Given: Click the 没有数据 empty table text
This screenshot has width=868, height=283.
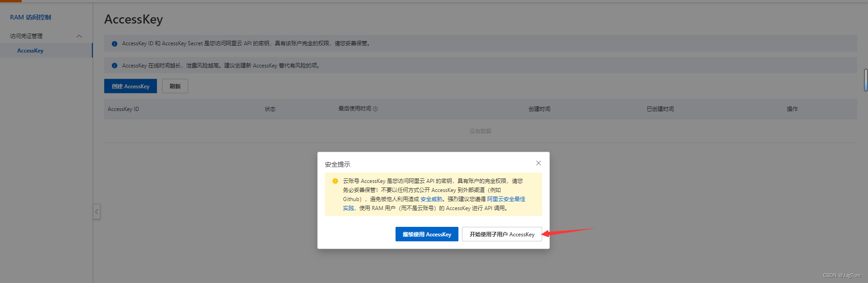Looking at the screenshot, I should pos(480,131).
